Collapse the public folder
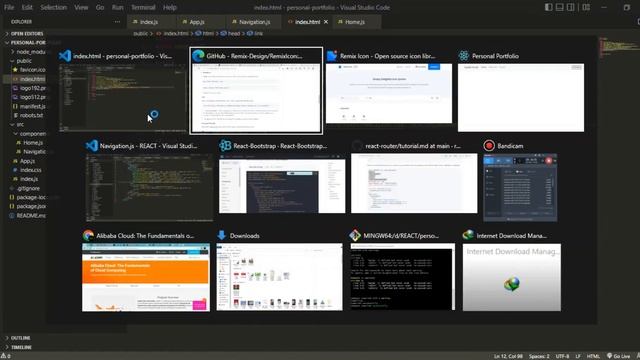 click(x=21, y=61)
